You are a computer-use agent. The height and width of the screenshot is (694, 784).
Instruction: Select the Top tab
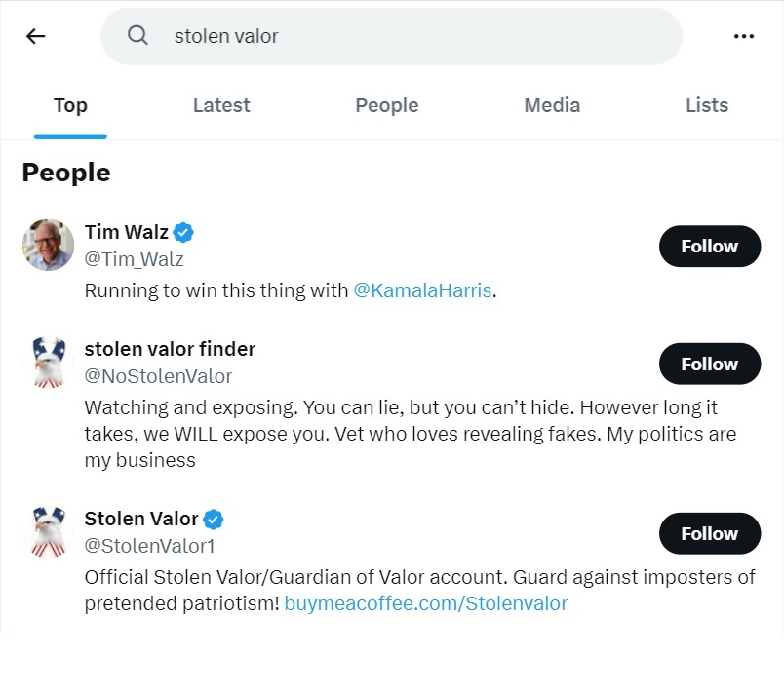coord(70,105)
